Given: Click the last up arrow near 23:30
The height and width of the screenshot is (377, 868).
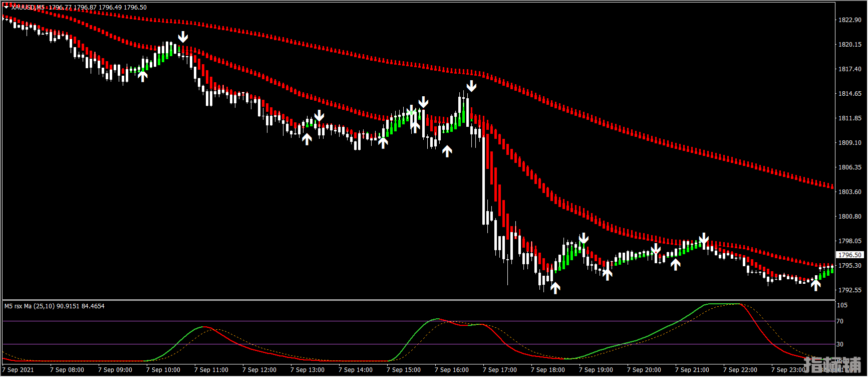Looking at the screenshot, I should [816, 285].
